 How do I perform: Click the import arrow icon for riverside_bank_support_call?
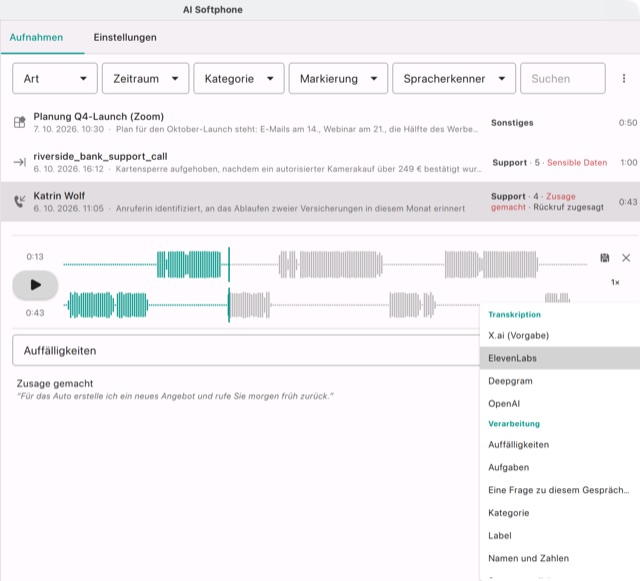point(20,162)
